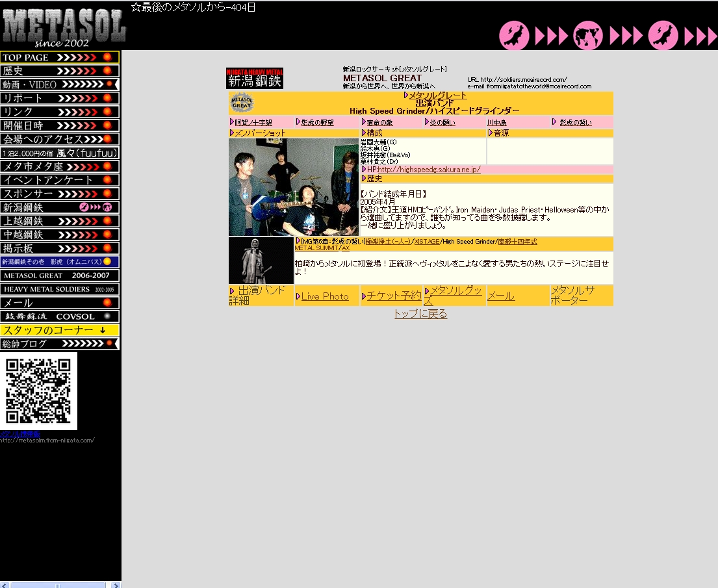718x588 pixels.
Task: Click the 構成 section heading
Action: coord(374,133)
